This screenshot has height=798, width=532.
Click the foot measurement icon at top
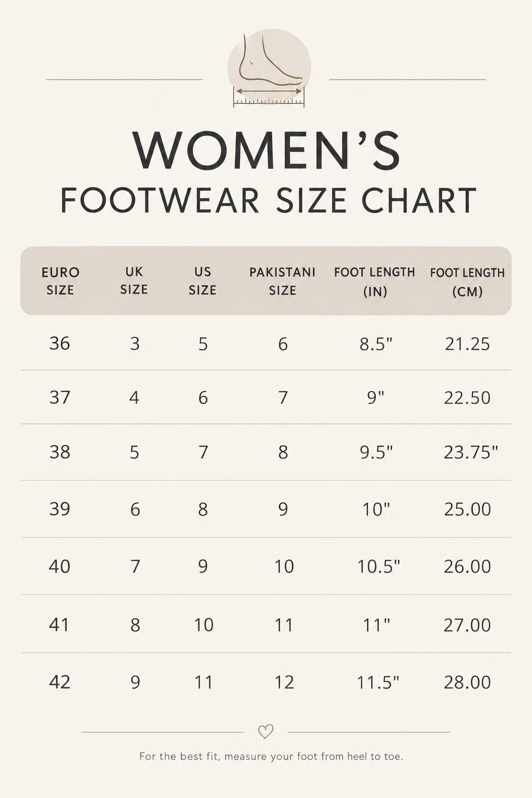tap(269, 69)
